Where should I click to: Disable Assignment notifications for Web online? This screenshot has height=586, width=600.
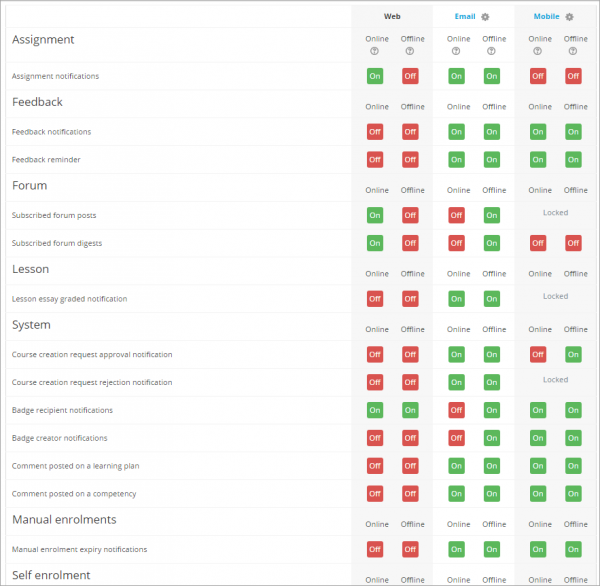pyautogui.click(x=376, y=76)
